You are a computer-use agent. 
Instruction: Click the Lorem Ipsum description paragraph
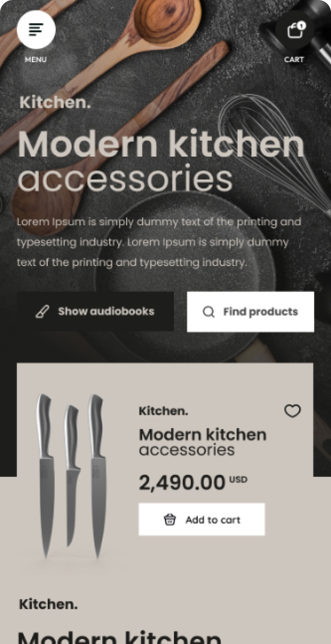[159, 242]
